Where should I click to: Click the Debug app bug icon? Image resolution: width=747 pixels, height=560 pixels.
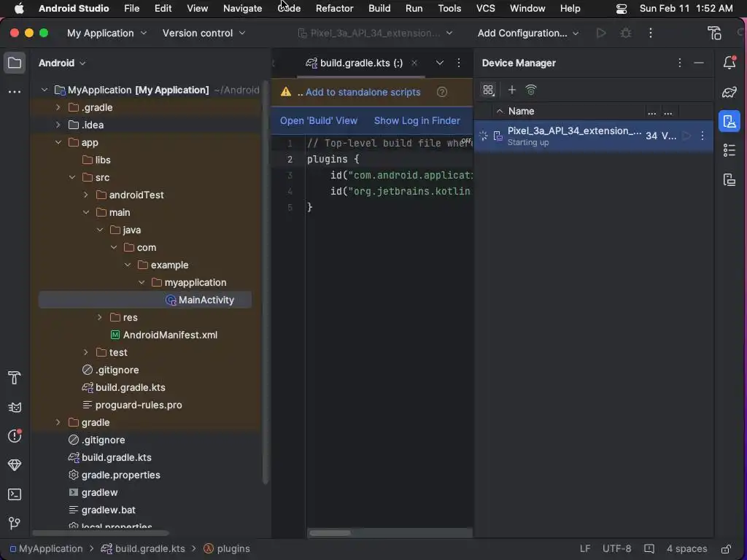point(625,33)
